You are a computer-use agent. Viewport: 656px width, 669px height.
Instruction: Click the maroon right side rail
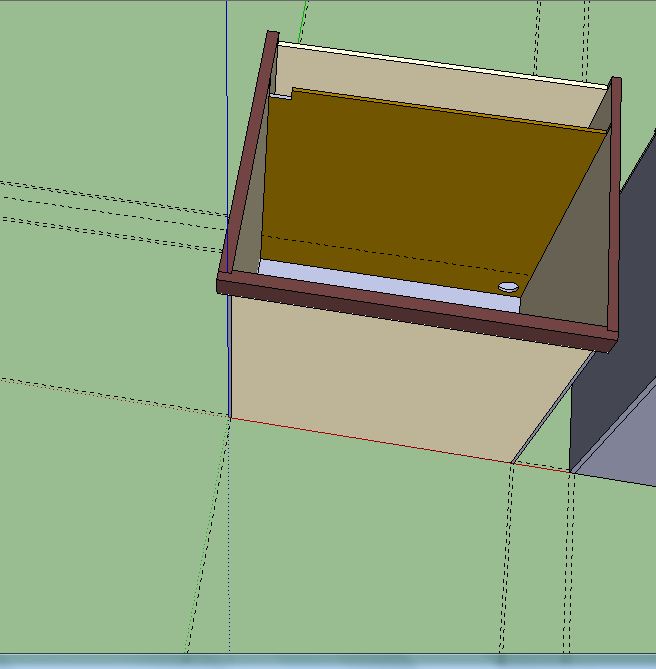(x=615, y=200)
